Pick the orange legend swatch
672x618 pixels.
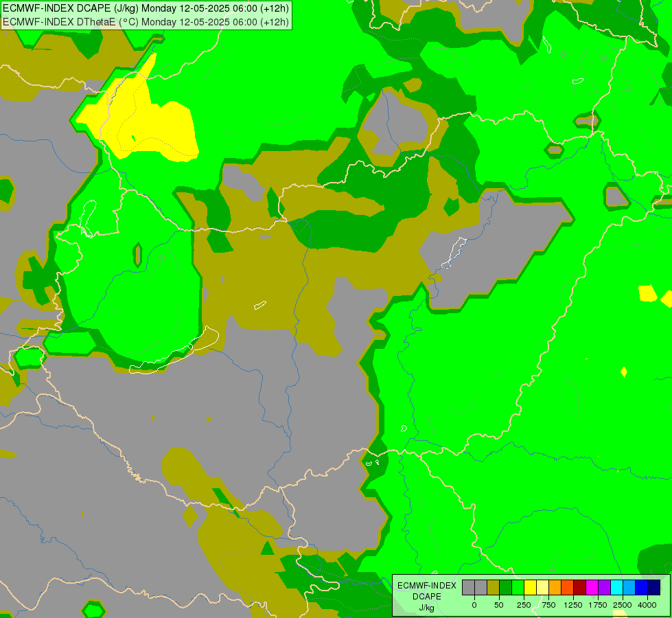point(555,588)
